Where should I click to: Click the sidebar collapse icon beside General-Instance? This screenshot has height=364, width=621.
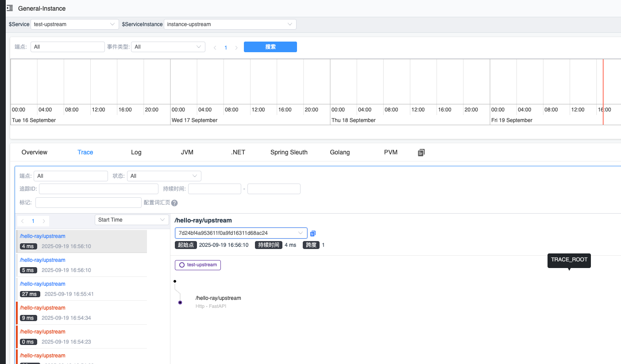pos(9,8)
